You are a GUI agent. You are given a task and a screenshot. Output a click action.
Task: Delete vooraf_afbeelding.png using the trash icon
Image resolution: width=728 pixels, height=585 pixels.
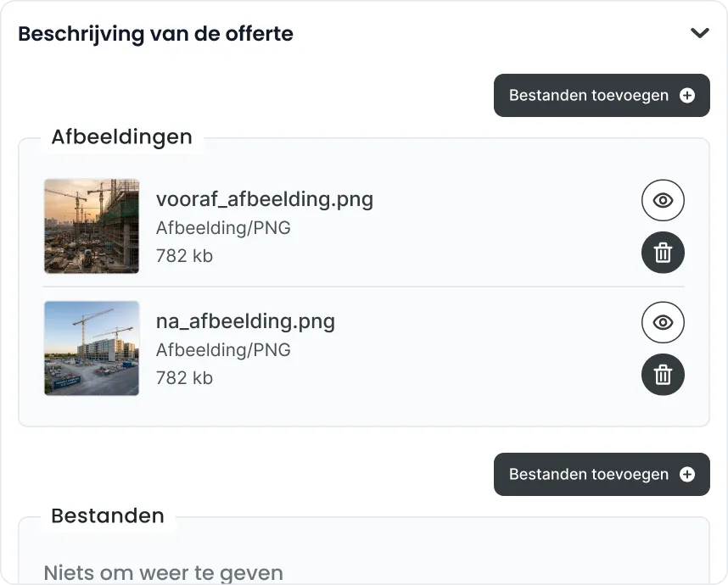663,253
